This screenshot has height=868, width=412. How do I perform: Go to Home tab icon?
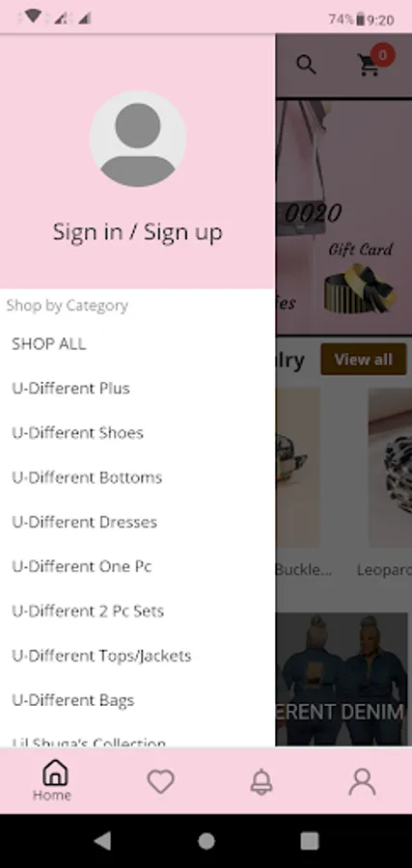(x=55, y=772)
